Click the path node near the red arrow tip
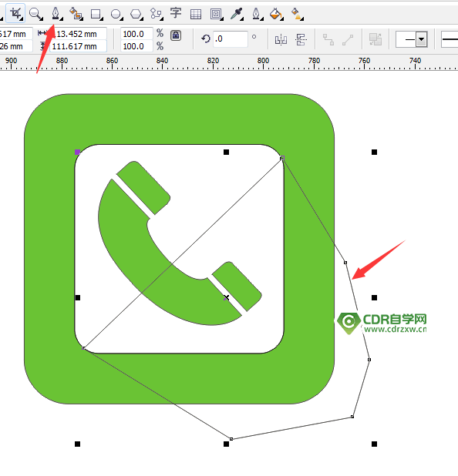This screenshot has height=476, width=458. 345,263
